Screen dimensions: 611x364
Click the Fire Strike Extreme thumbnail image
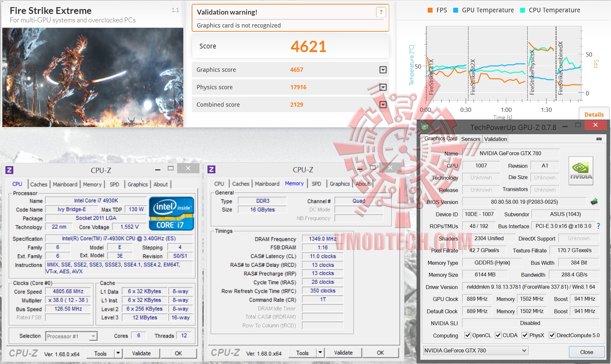point(93,77)
